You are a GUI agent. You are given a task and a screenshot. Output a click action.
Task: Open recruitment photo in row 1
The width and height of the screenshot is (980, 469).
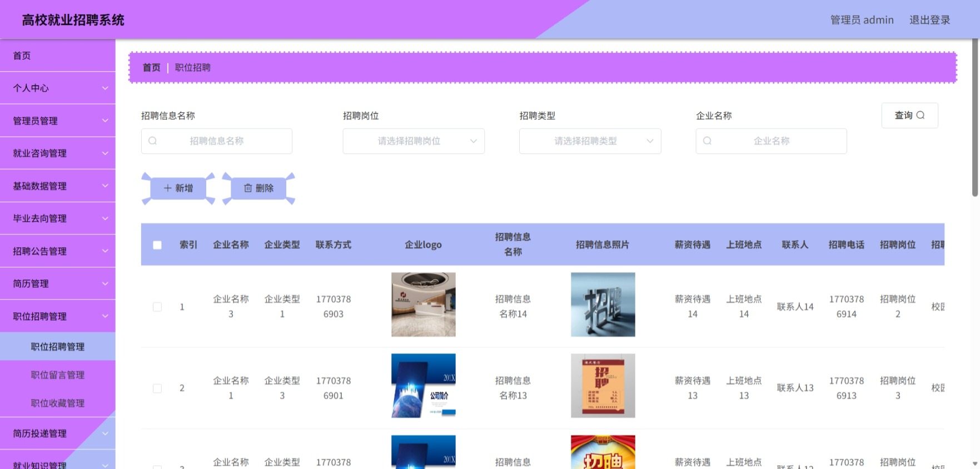603,305
